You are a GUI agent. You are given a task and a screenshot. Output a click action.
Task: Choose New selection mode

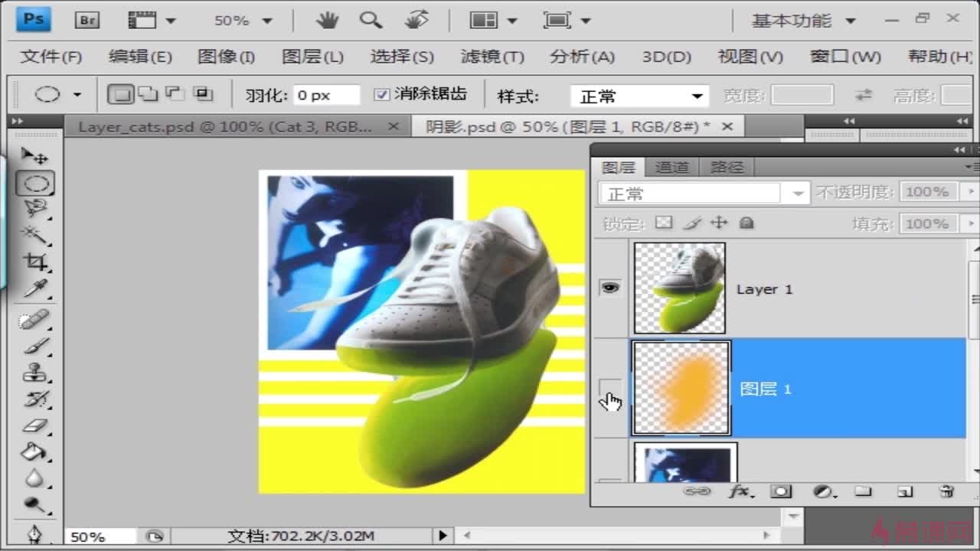(120, 95)
